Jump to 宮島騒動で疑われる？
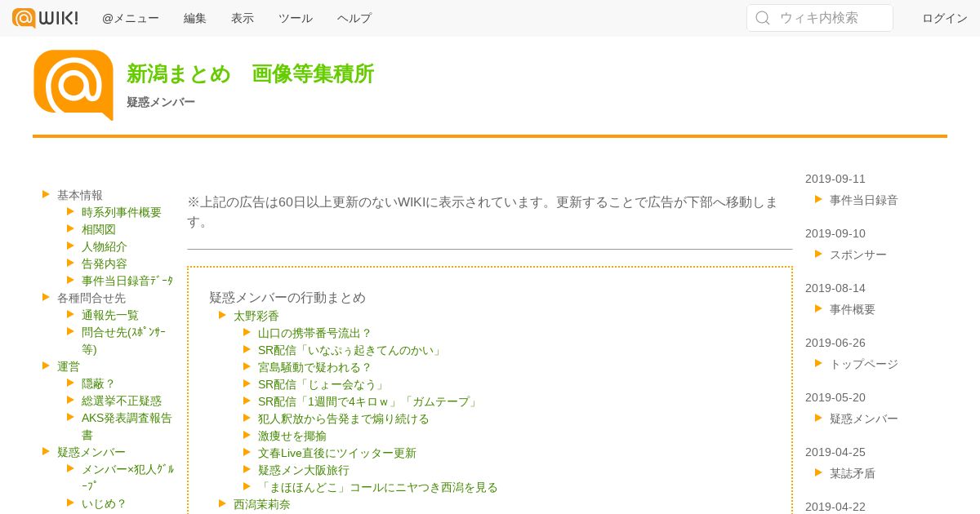The height and width of the screenshot is (514, 980). pos(315,367)
